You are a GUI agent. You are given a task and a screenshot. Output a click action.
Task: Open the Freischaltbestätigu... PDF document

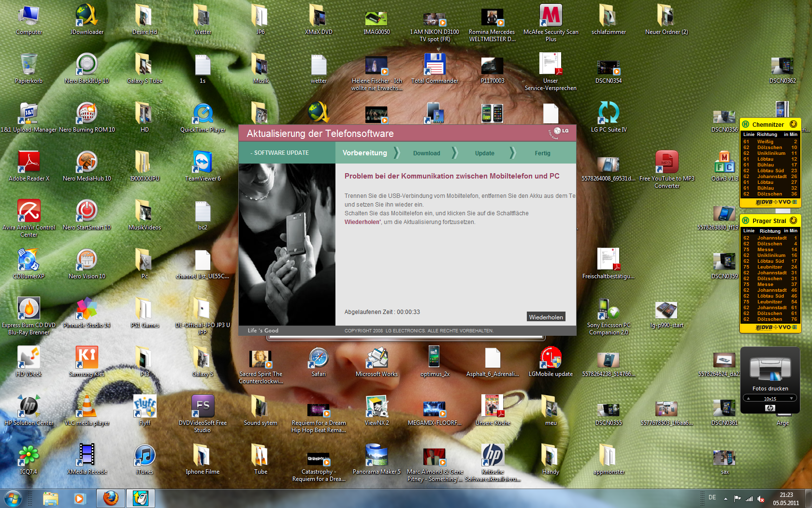point(609,264)
